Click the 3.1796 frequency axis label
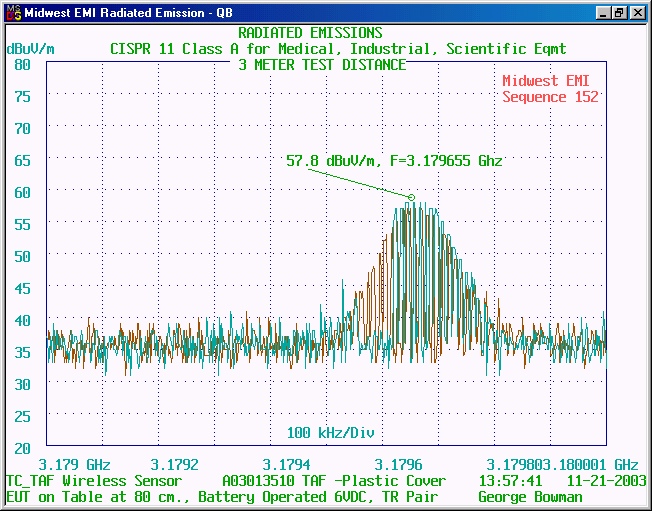This screenshot has width=652, height=511. pyautogui.click(x=398, y=465)
